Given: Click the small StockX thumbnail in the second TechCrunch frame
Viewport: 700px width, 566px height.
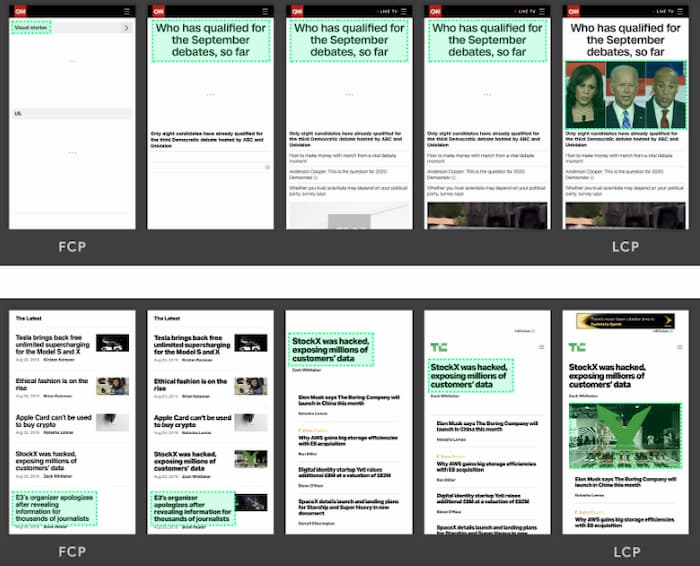Looking at the screenshot, I should click(x=251, y=459).
